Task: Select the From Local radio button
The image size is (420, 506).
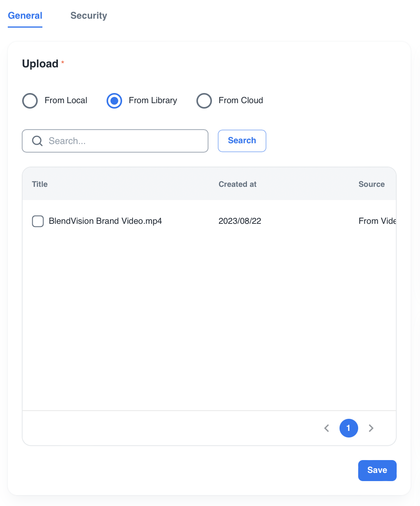Action: (30, 101)
